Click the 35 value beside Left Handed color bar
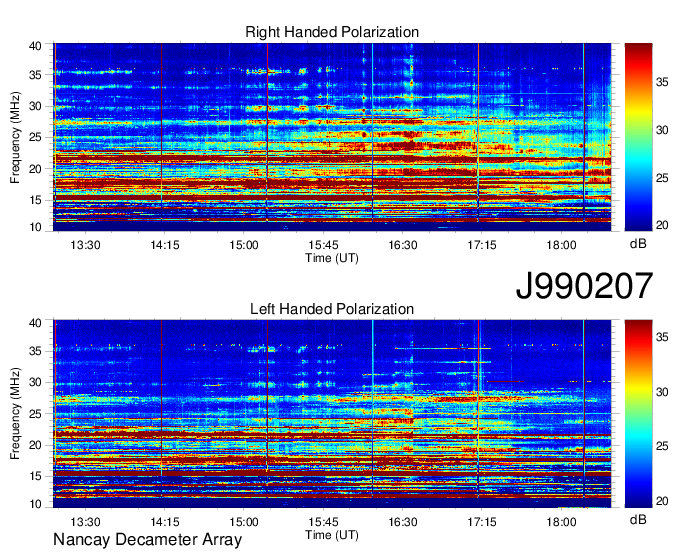 662,337
